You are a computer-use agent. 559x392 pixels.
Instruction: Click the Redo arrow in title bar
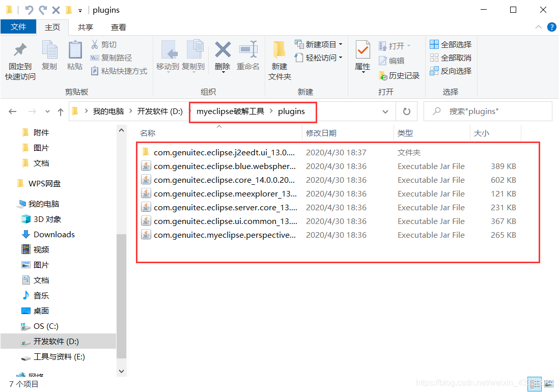(43, 10)
